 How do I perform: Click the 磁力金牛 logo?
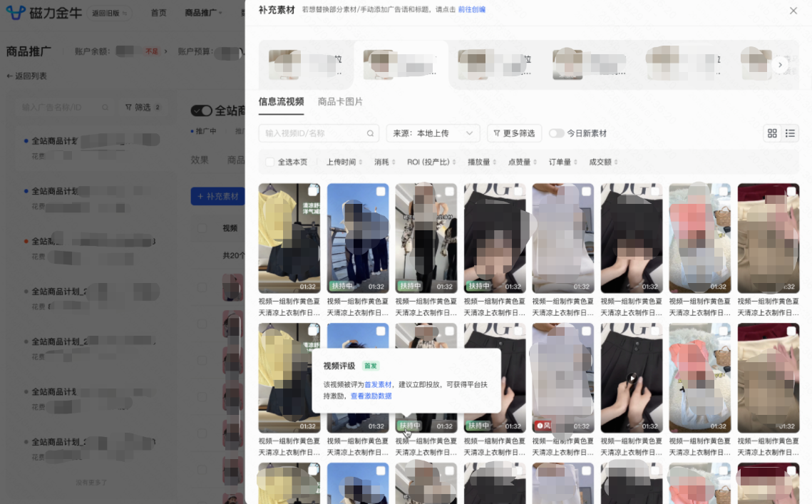[x=44, y=12]
